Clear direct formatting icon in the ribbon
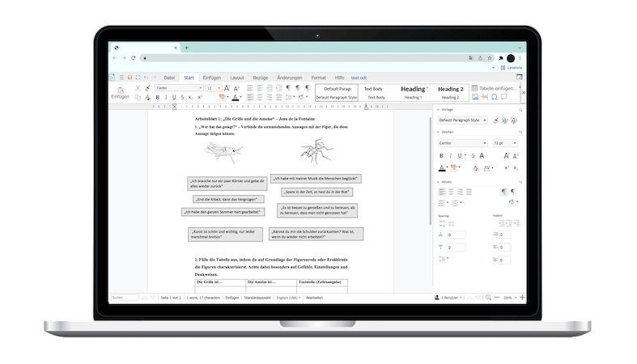Screen dimensions: 637x364 (x=147, y=97)
